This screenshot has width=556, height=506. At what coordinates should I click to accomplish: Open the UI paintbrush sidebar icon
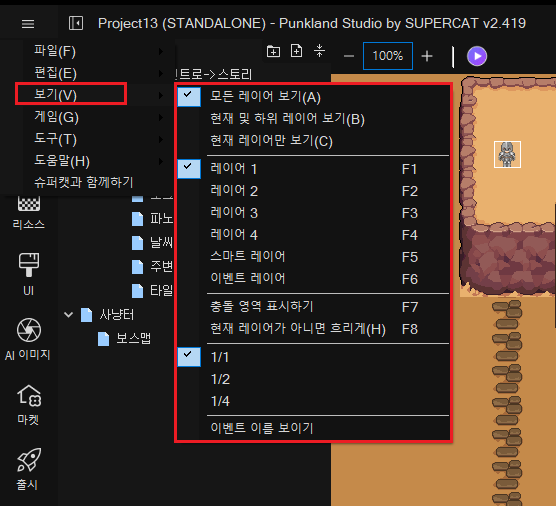28,275
